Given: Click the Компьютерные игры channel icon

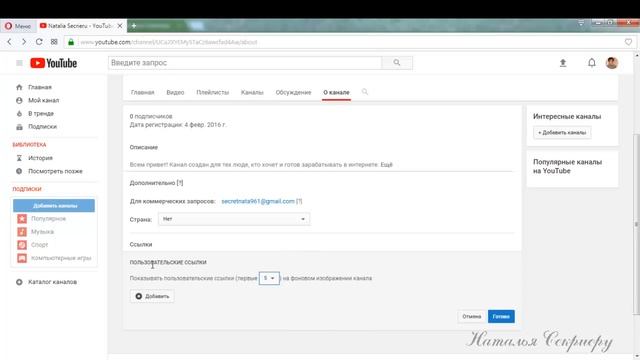Looking at the screenshot, I should coord(22,258).
